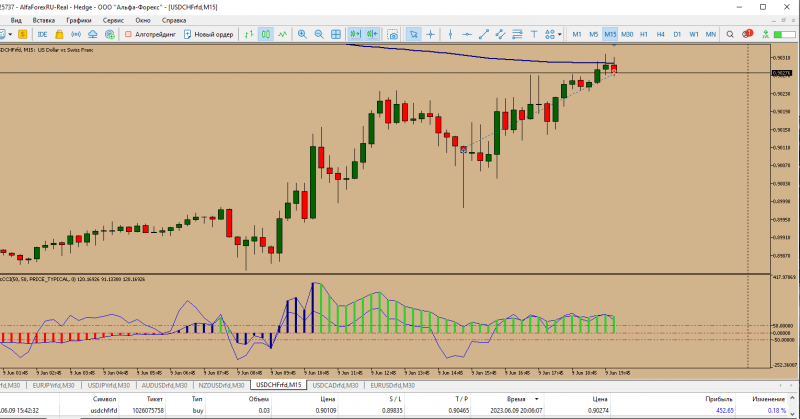Switch to EURUSDrfd,M30 chart tab

[x=392, y=385]
